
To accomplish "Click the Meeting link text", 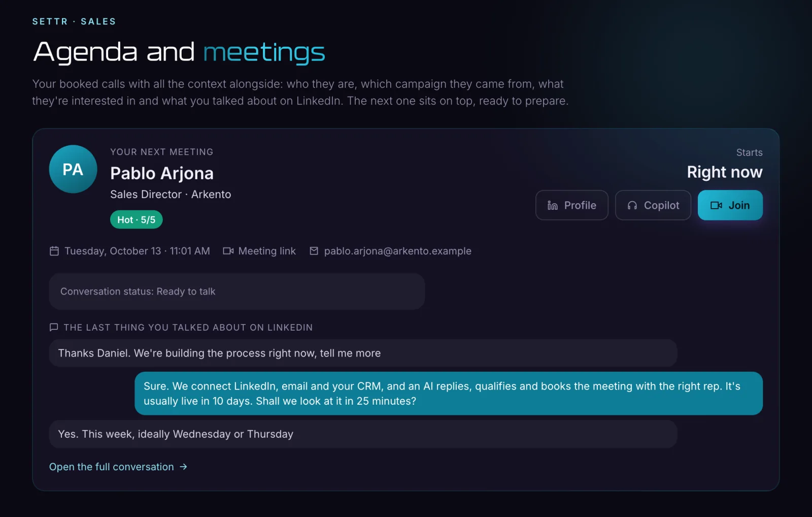I will click(x=267, y=251).
